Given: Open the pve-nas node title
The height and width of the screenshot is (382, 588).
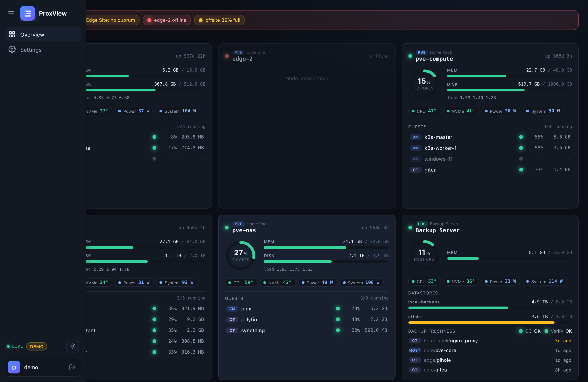Looking at the screenshot, I should tap(244, 230).
